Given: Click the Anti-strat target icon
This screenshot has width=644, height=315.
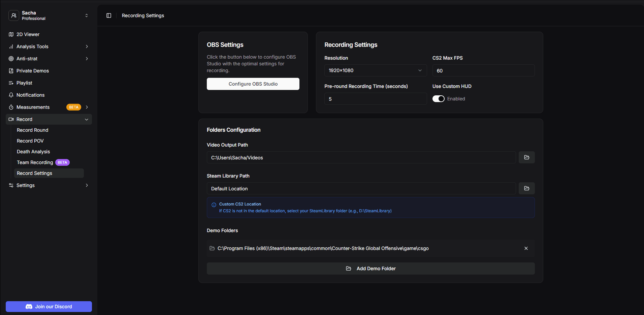Looking at the screenshot, I should coord(11,59).
